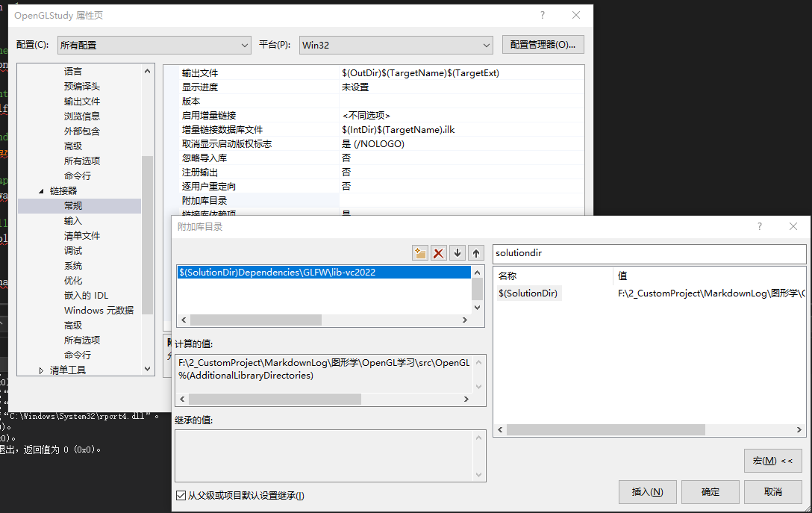Click the macro search field containing solutiondir
Screen dimensions: 812x513
point(648,254)
